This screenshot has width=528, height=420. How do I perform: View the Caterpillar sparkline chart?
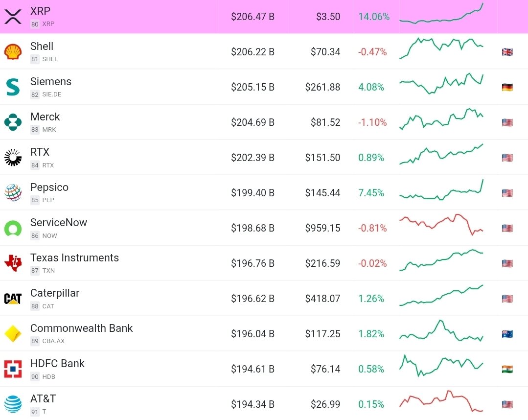tap(441, 295)
